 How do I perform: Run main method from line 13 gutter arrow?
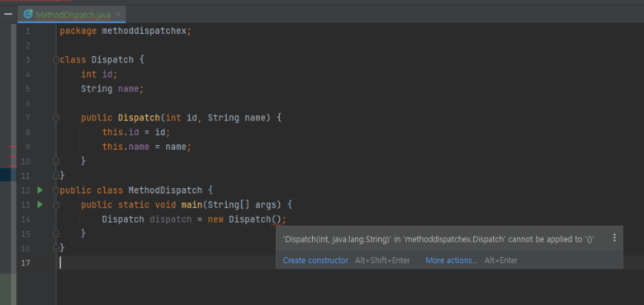40,204
